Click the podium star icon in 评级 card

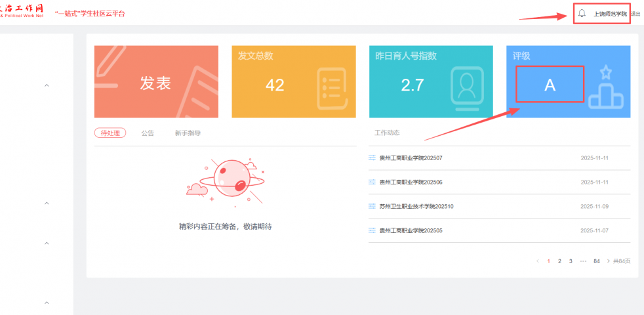tap(605, 88)
